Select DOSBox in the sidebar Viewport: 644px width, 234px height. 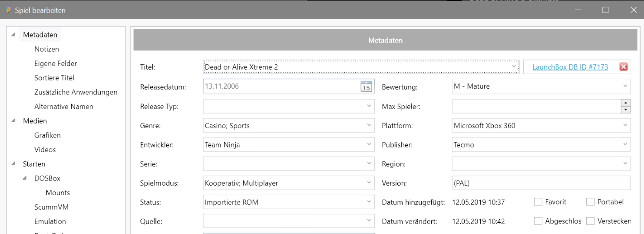[x=47, y=178]
